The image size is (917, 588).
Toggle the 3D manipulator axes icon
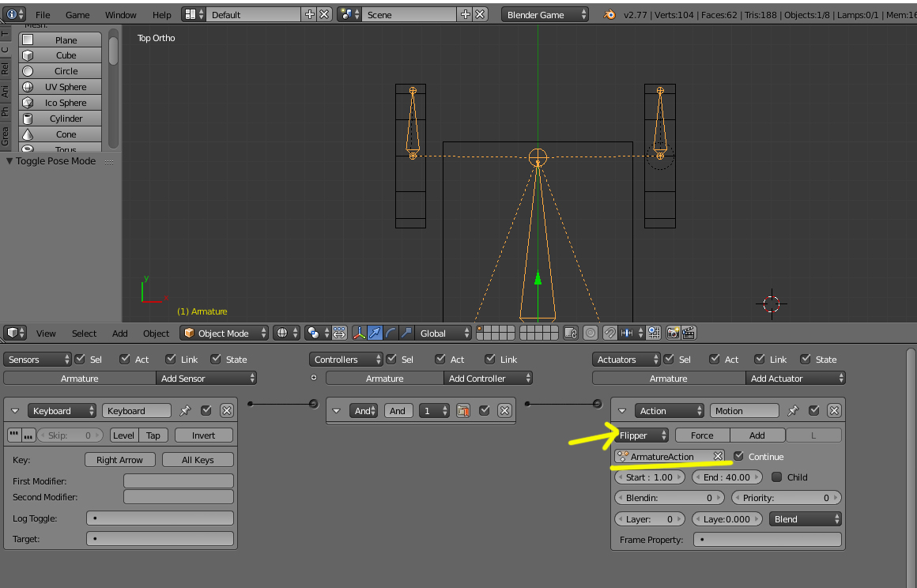359,334
